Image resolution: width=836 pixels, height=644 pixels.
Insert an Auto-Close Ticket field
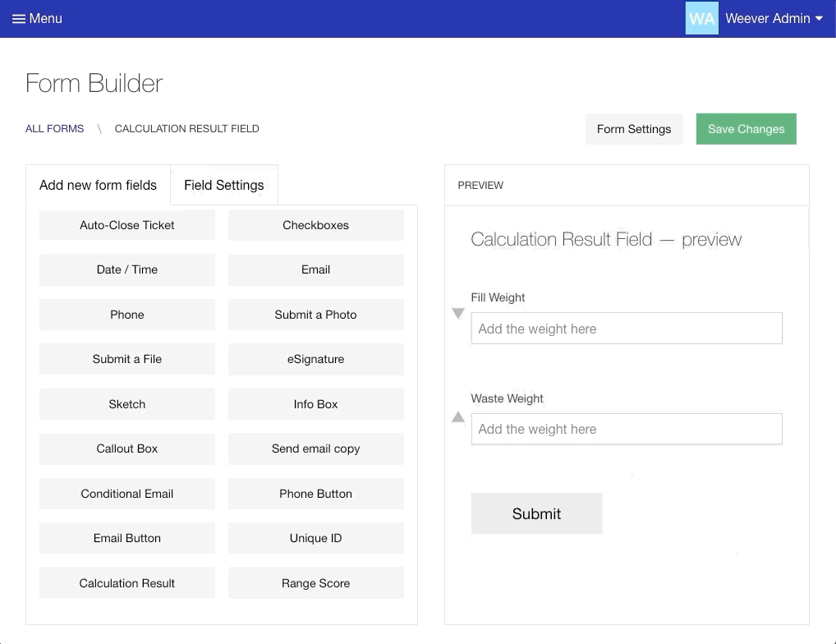point(126,225)
